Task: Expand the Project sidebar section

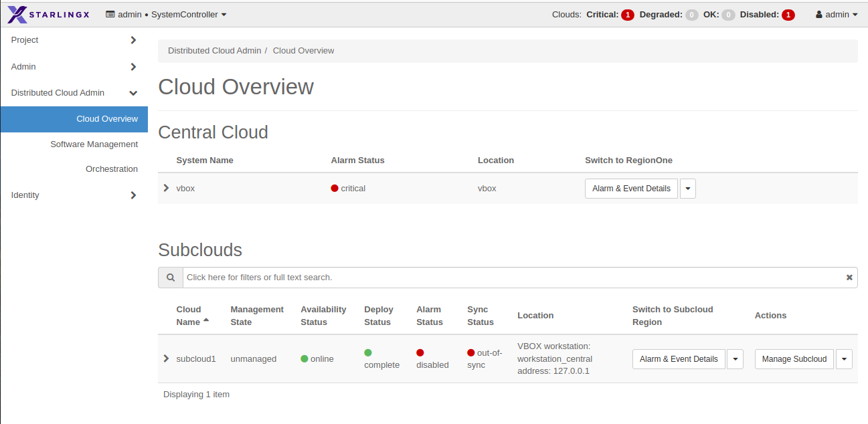Action: pyautogui.click(x=74, y=40)
